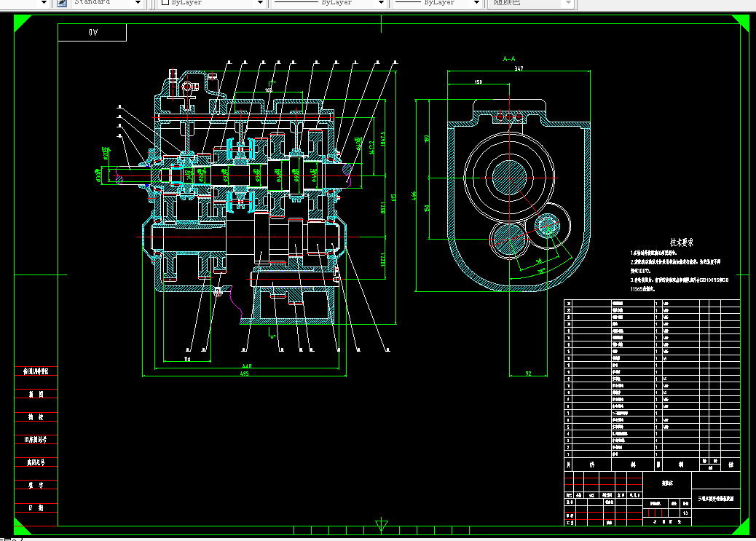Select the 36° angle dimension text
Viewport: 756px width, 541px height.
(541, 272)
